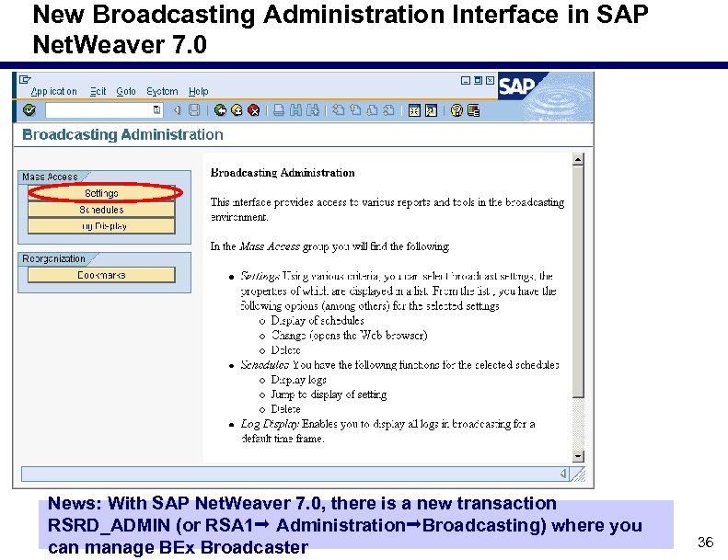728x560 pixels.
Task: Click the Reorganization group header
Action: point(54,258)
